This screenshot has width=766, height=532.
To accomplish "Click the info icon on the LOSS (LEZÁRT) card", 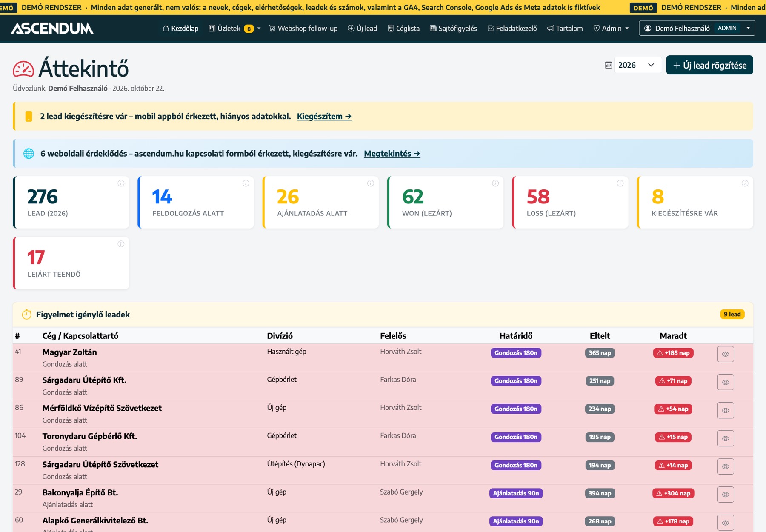I will click(x=620, y=183).
